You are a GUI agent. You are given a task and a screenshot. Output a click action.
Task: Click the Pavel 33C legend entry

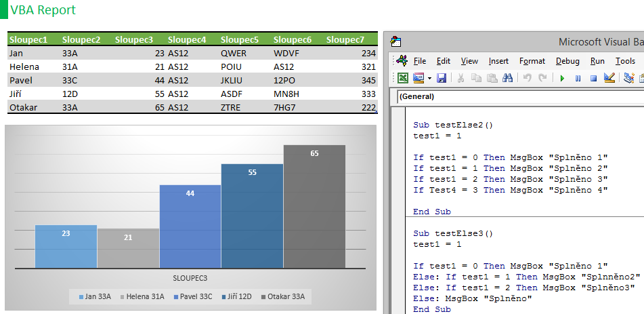click(192, 296)
